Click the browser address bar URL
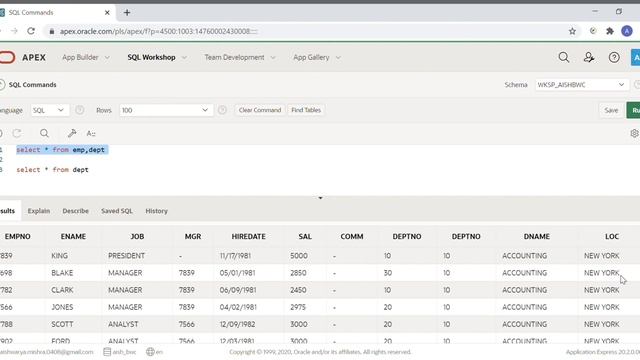This screenshot has height=360, width=640. (x=159, y=31)
